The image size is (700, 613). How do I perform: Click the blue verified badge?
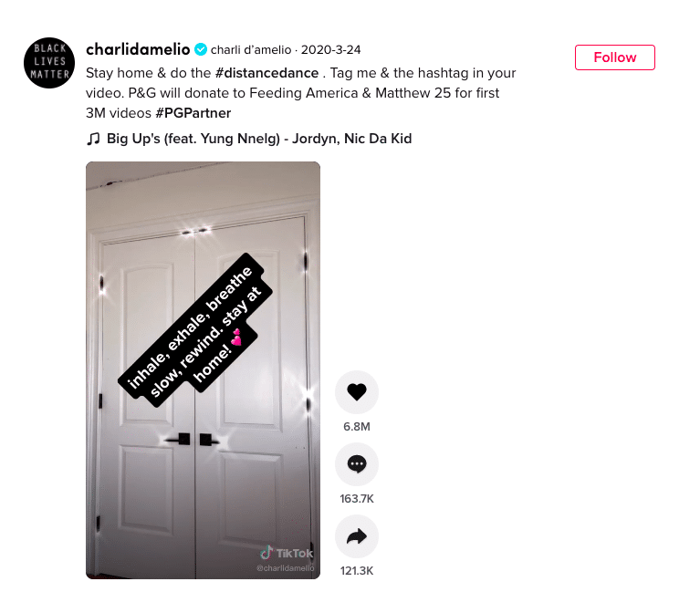point(201,49)
